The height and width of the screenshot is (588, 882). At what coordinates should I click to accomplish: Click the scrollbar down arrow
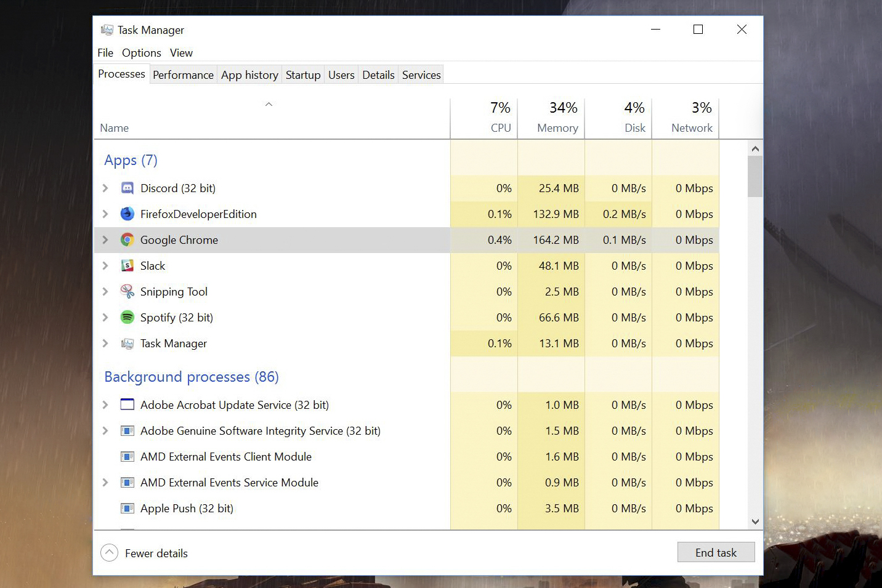pos(755,522)
